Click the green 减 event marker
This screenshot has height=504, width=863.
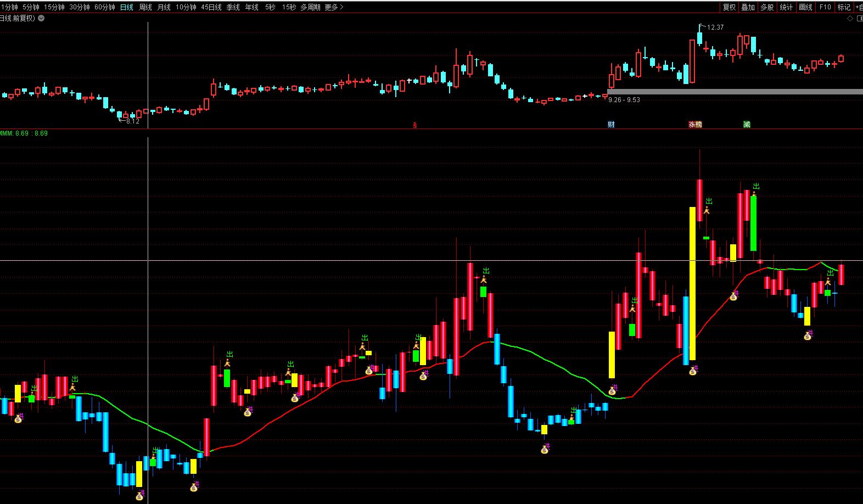click(x=747, y=125)
